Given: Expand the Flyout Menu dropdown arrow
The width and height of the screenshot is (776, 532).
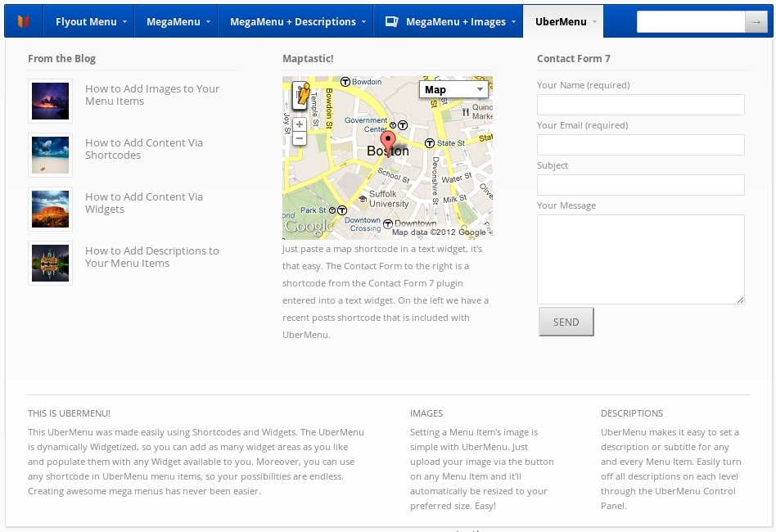Looking at the screenshot, I should 124,22.
